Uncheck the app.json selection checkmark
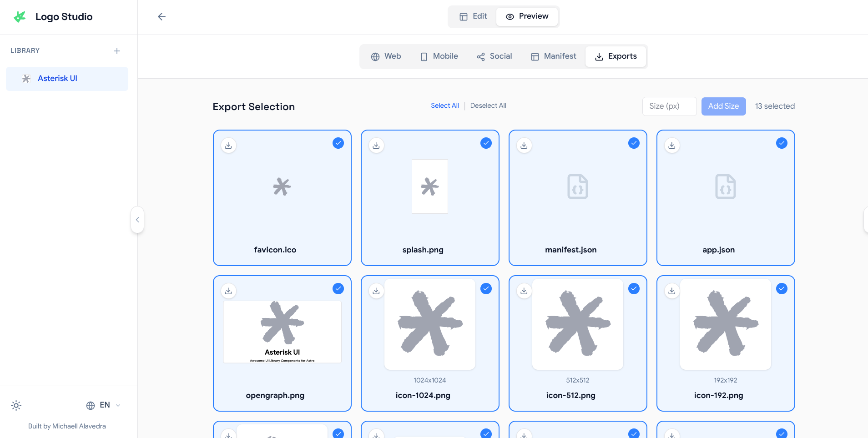 [782, 143]
